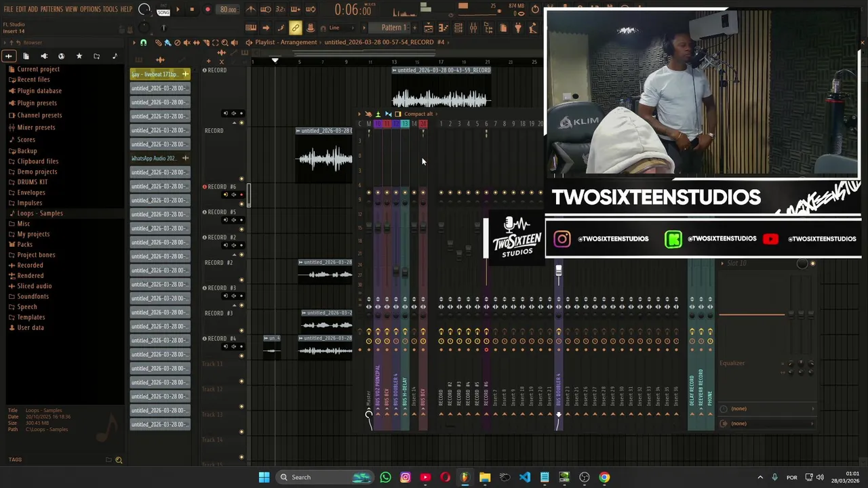
Task: Toggle the link-to-controller chain icon
Action: pos(296,28)
